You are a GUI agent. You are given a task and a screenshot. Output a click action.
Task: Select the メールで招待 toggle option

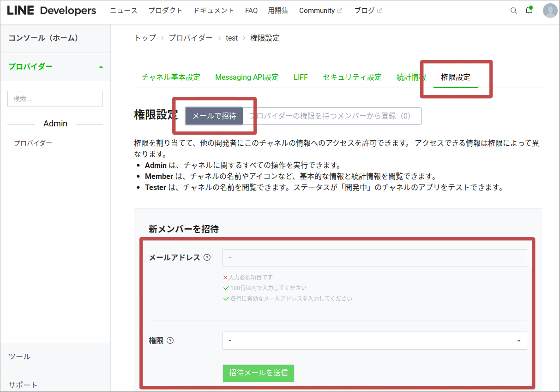(214, 116)
